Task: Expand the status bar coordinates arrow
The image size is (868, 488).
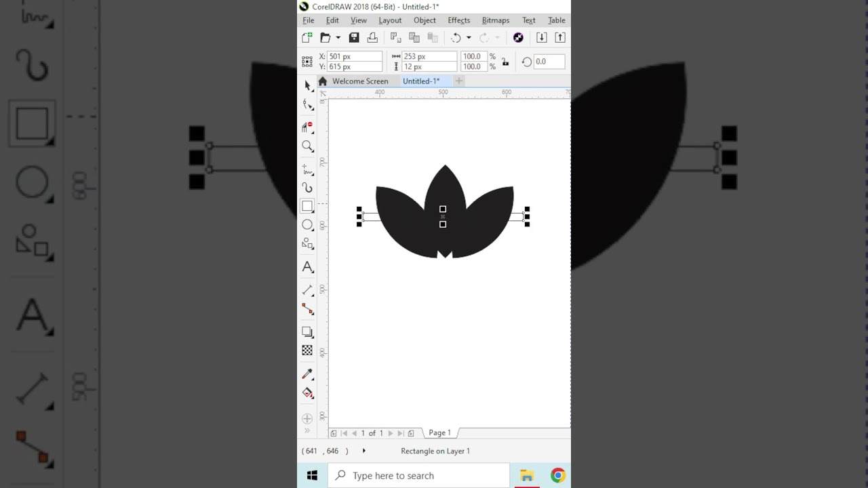Action: 363,451
